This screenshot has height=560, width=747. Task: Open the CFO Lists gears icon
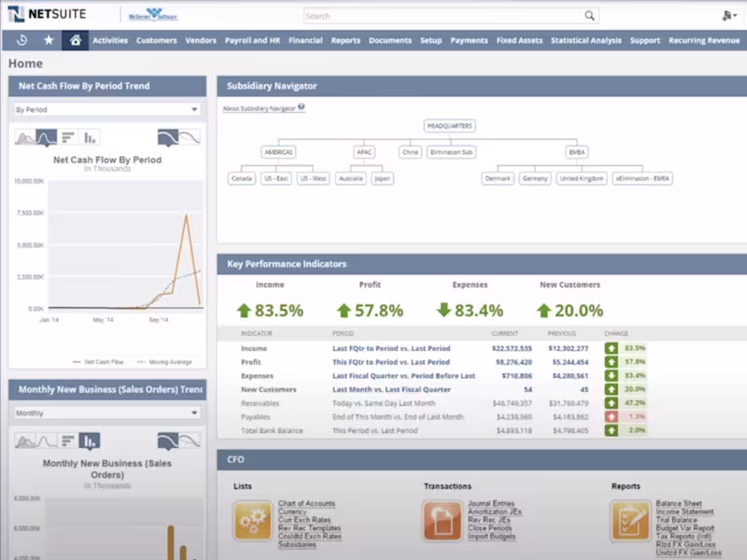click(x=252, y=521)
